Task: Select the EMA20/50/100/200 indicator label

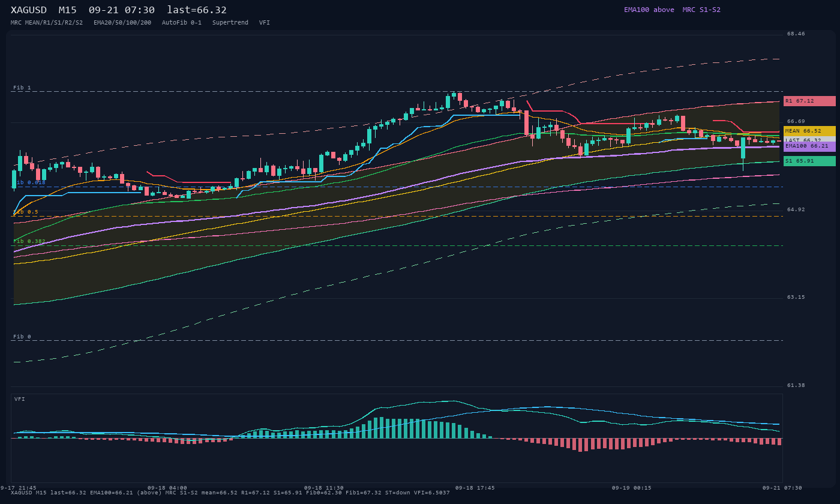Action: (x=122, y=23)
